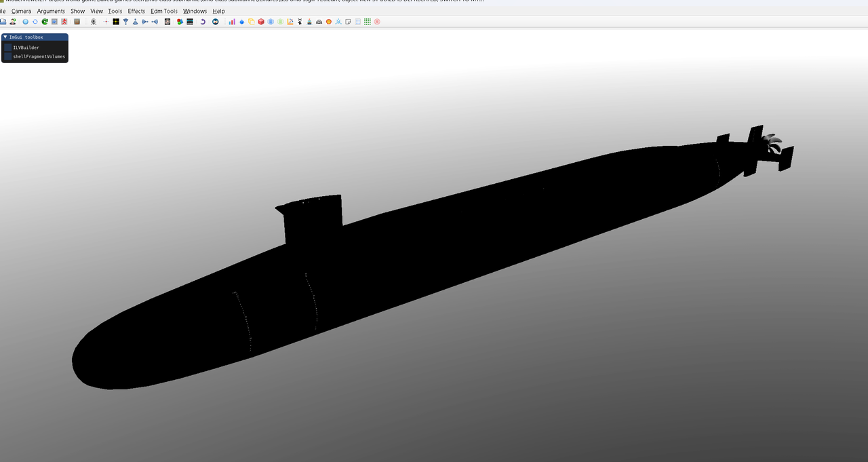Open the Arguments menu
Viewport: 868px width, 462px height.
coord(51,11)
